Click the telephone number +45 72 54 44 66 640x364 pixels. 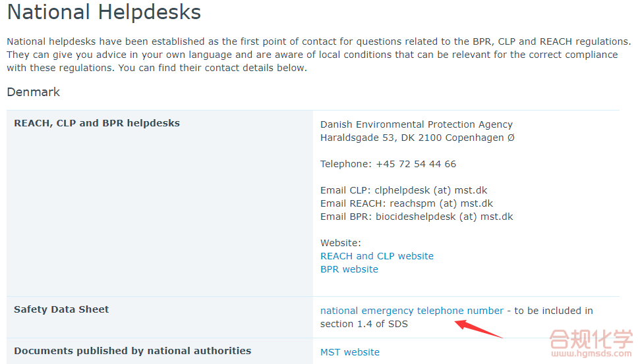[x=415, y=164]
